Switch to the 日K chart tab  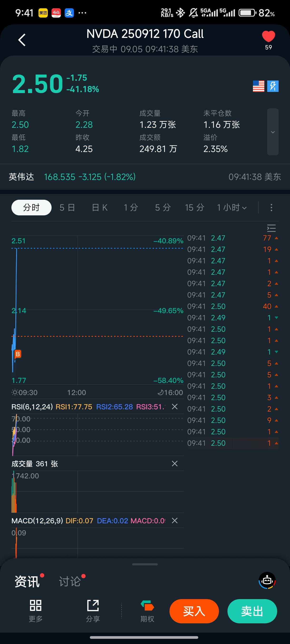[x=100, y=208]
